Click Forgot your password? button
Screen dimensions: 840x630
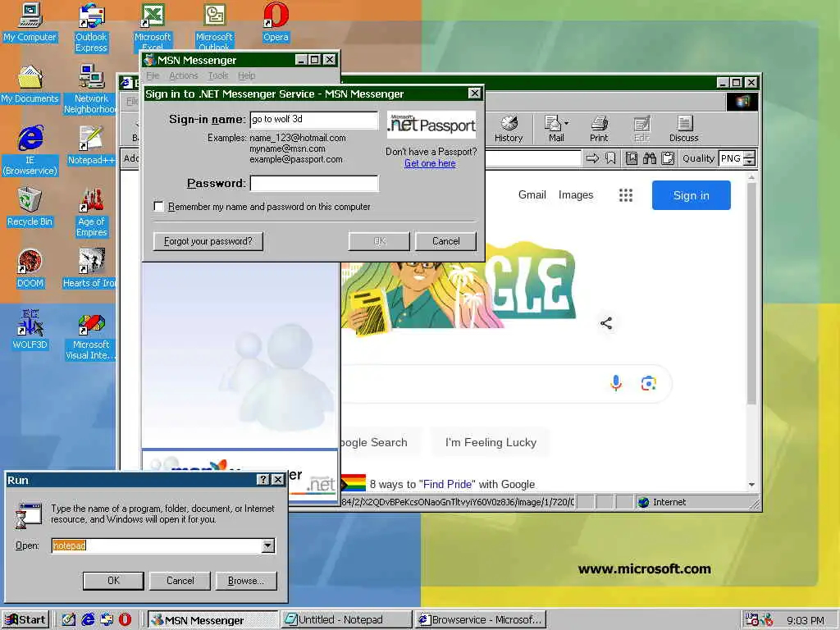pos(208,241)
